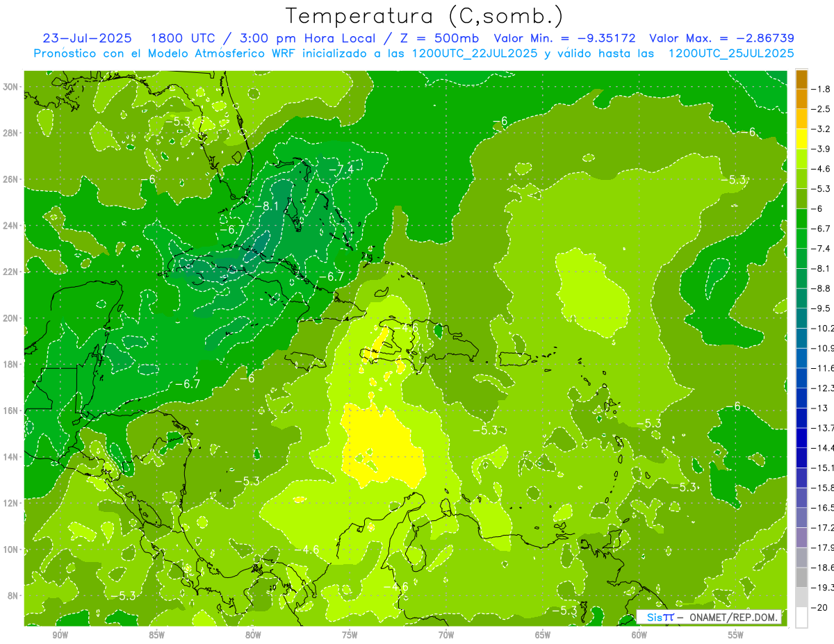Click the '-18.6' value in the color legend
The width and height of the screenshot is (834, 644).
coord(823,568)
